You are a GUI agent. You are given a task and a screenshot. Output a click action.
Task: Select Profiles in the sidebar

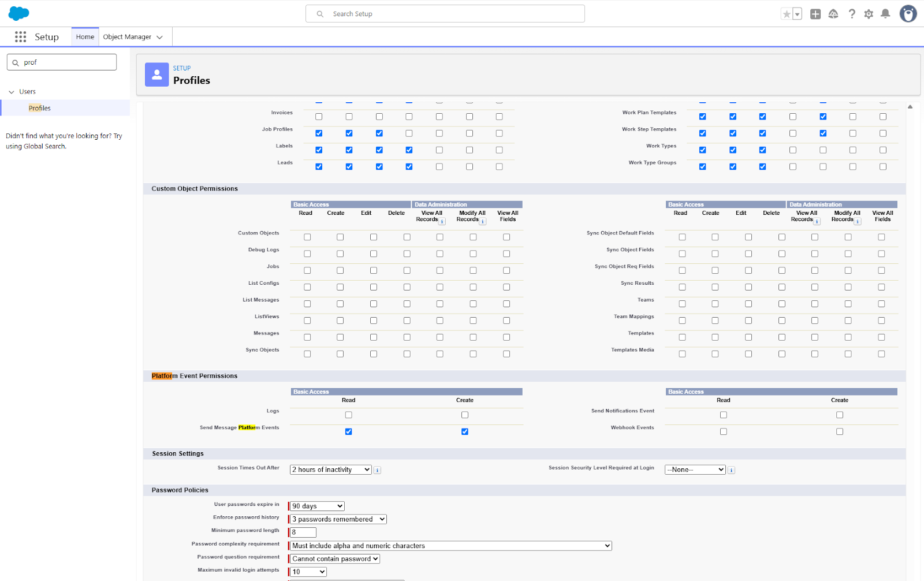pyautogui.click(x=40, y=108)
